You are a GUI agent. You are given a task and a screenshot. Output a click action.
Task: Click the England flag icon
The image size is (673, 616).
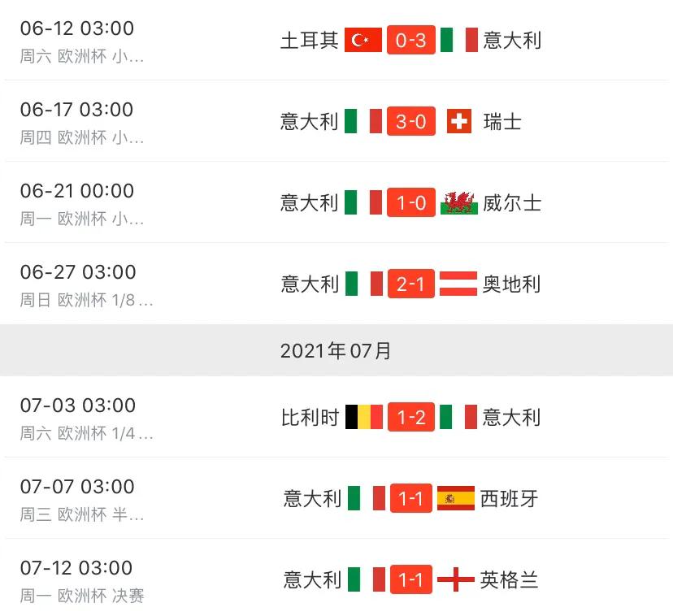pyautogui.click(x=456, y=579)
